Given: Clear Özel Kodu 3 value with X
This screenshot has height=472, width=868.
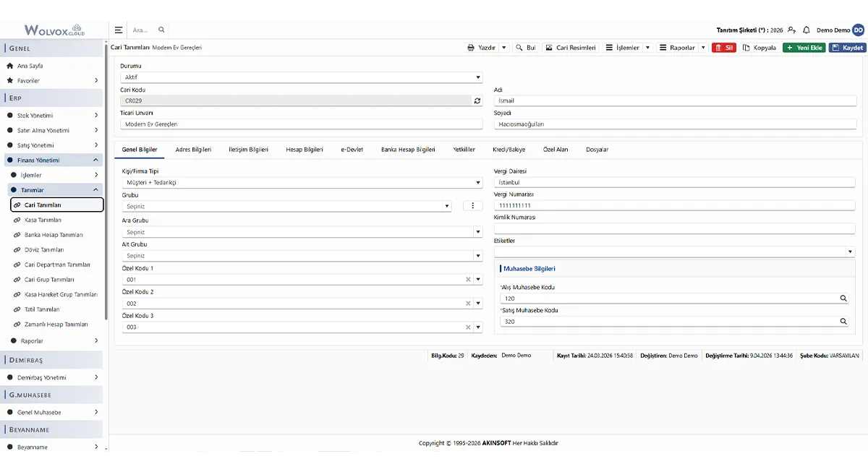Looking at the screenshot, I should tap(468, 327).
